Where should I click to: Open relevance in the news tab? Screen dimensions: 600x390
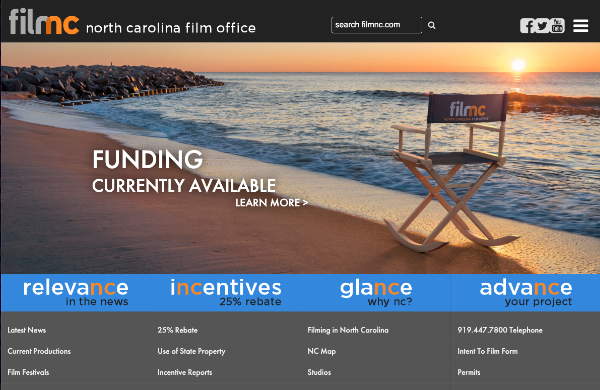click(76, 293)
